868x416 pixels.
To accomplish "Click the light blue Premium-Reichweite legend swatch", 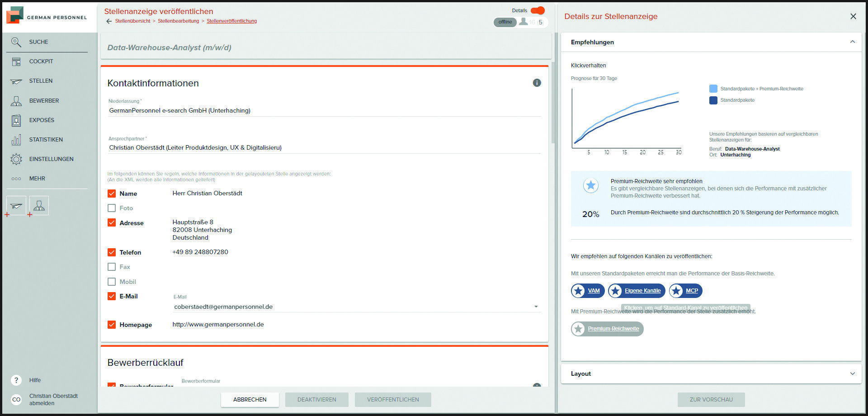I will point(713,89).
